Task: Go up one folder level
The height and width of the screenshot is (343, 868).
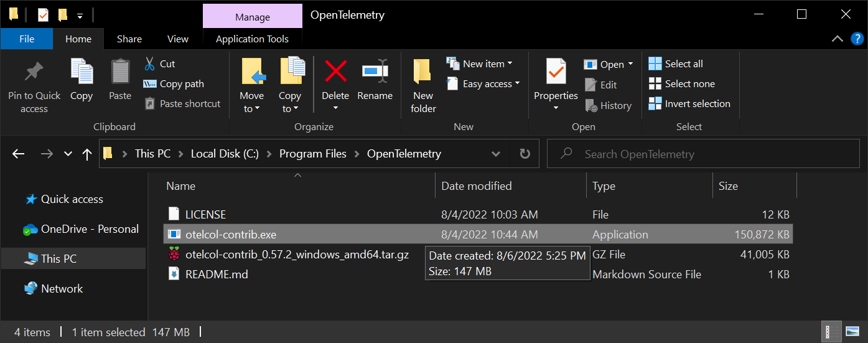Action: pos(87,154)
